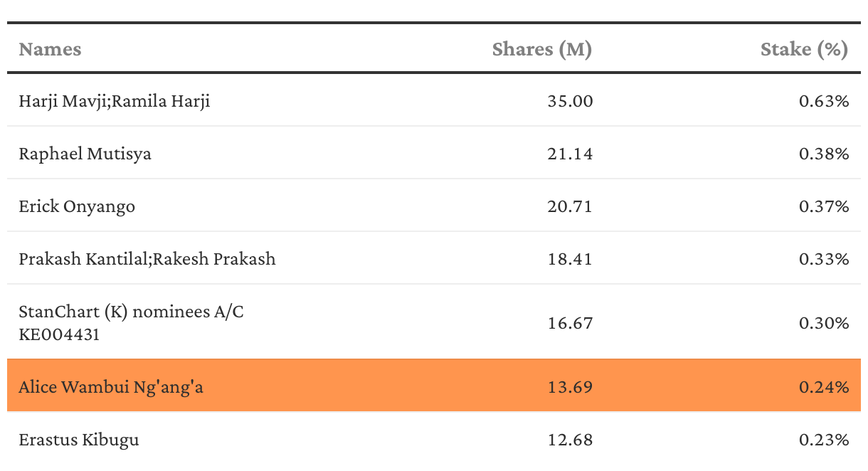Select the Raphael Mutisya row name

point(85,154)
